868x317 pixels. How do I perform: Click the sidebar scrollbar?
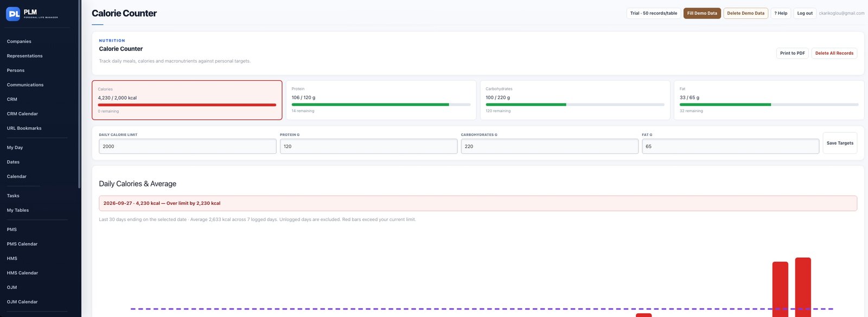click(x=79, y=95)
